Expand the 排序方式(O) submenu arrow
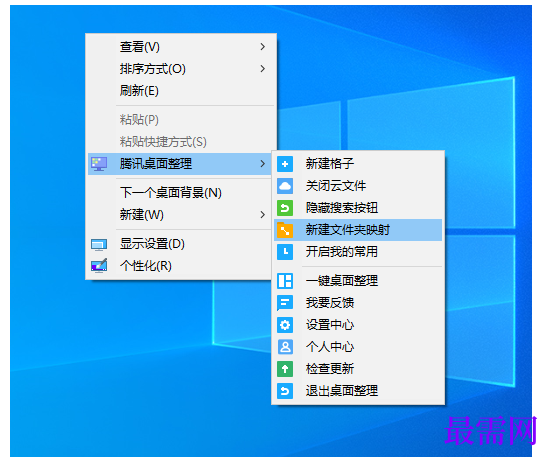This screenshot has height=462, width=556. point(262,68)
